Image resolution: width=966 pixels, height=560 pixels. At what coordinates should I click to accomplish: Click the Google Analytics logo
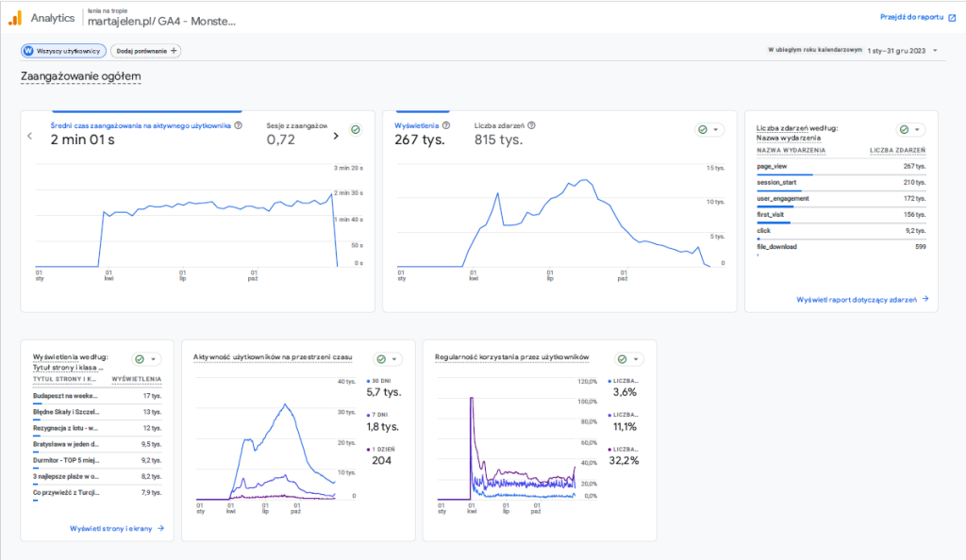(x=15, y=17)
